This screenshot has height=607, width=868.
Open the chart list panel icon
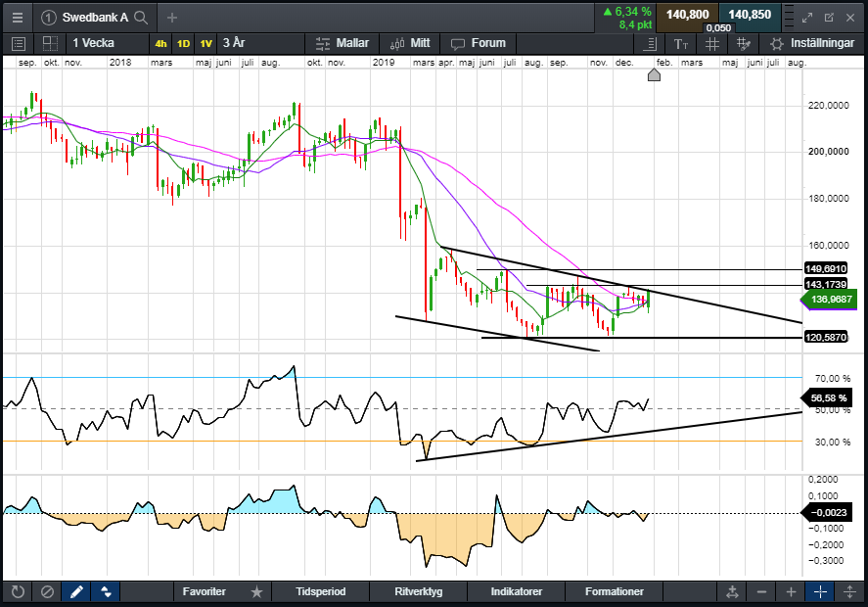pos(19,44)
